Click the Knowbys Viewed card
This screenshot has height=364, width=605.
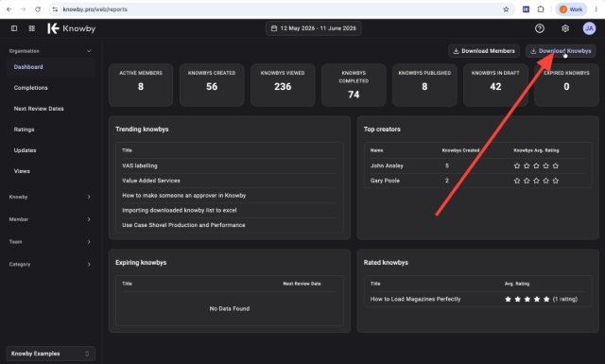tap(283, 85)
